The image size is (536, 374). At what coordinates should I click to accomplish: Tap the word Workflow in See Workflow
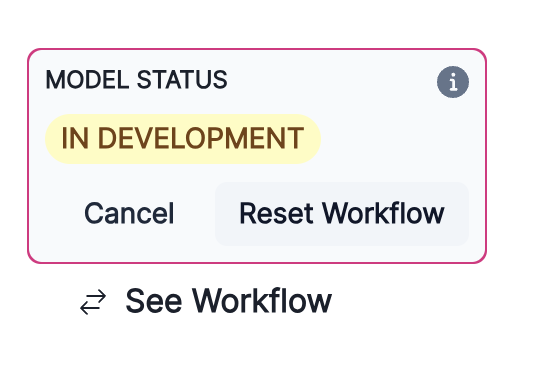click(262, 301)
